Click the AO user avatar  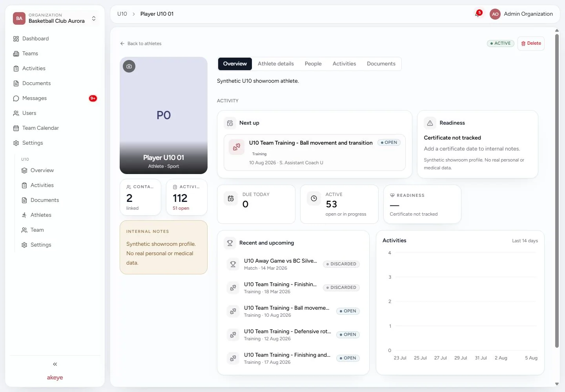[x=495, y=14]
